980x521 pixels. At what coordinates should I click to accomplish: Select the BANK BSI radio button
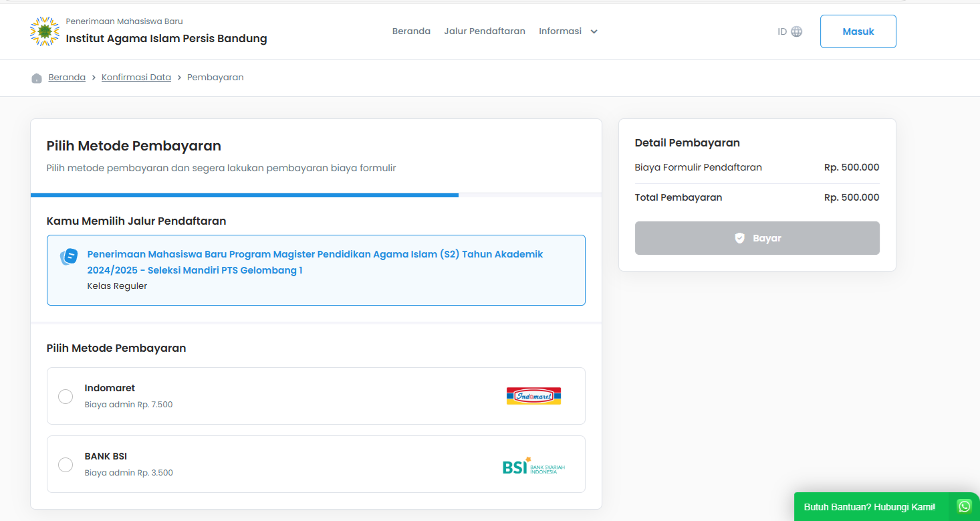pyautogui.click(x=66, y=465)
